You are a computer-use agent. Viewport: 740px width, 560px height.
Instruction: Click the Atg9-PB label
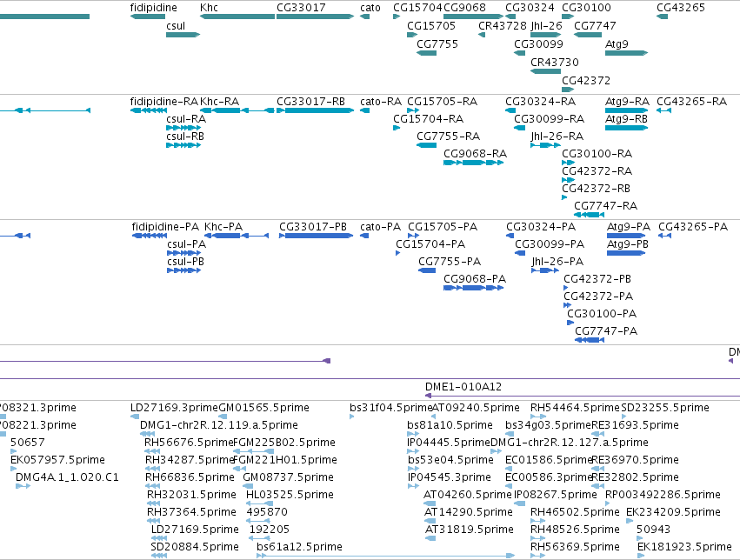point(627,243)
